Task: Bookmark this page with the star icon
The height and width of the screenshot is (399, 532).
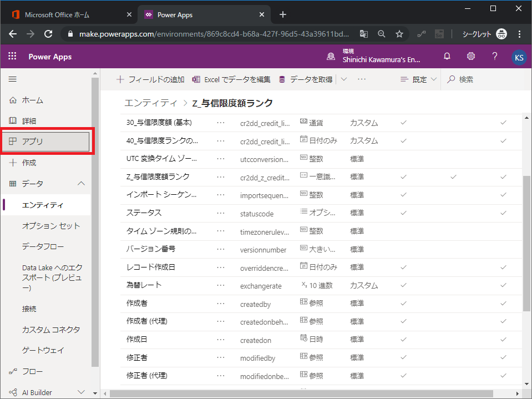Action: (x=399, y=34)
